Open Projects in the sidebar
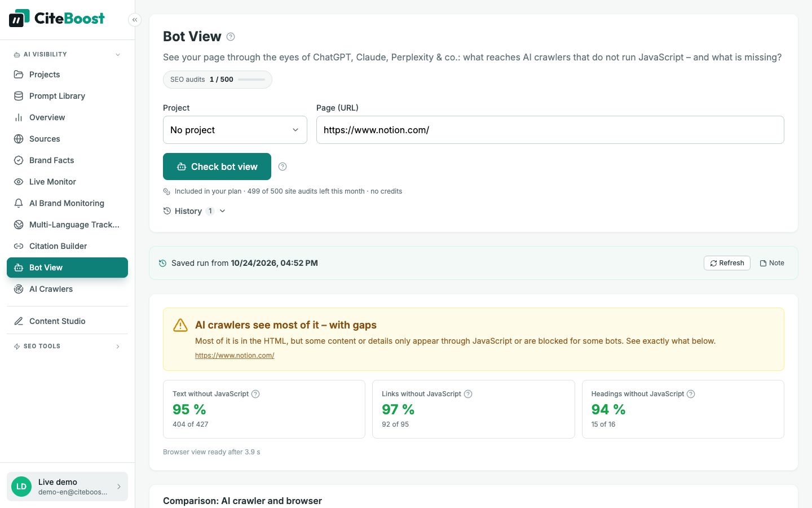The image size is (812, 508). [67, 75]
